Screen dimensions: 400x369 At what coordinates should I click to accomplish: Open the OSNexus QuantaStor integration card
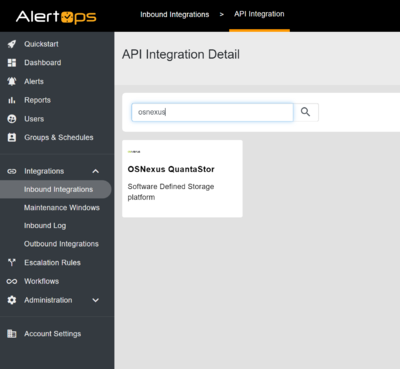point(182,179)
